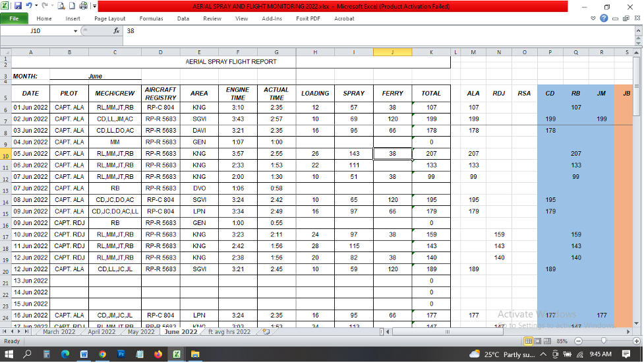Show hidden system tray icons chevron

[543, 354]
